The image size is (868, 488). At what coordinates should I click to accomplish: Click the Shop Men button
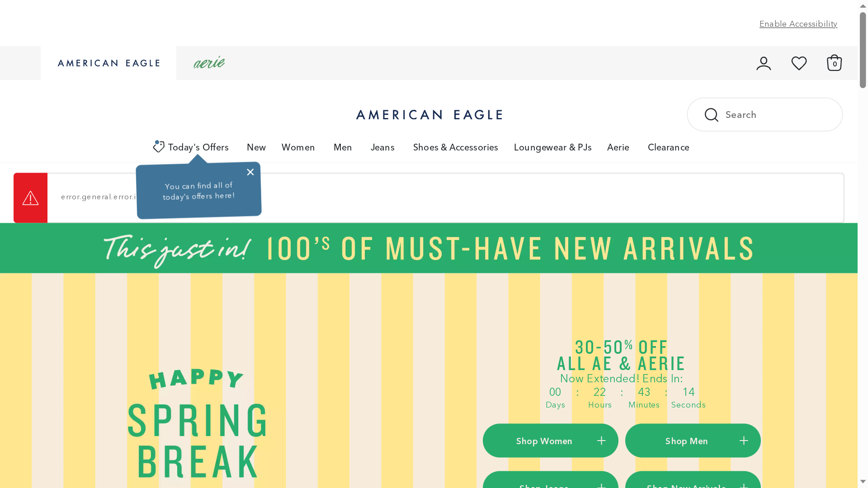(x=693, y=441)
